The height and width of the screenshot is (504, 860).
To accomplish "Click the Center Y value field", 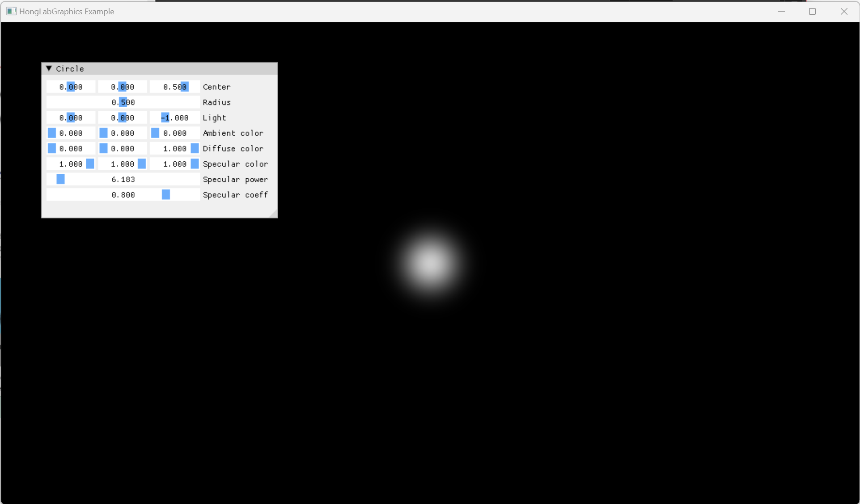I will (123, 87).
